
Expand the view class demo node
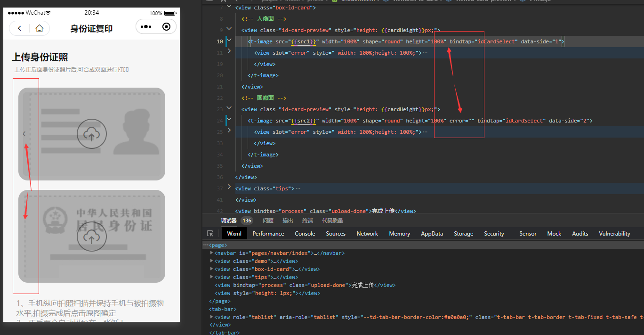pyautogui.click(x=211, y=261)
